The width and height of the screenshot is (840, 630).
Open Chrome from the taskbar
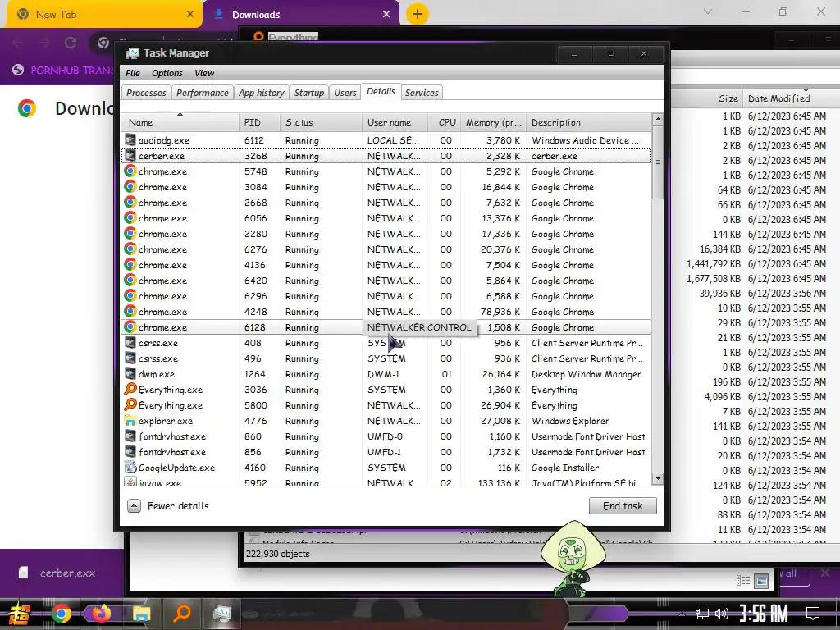point(61,614)
